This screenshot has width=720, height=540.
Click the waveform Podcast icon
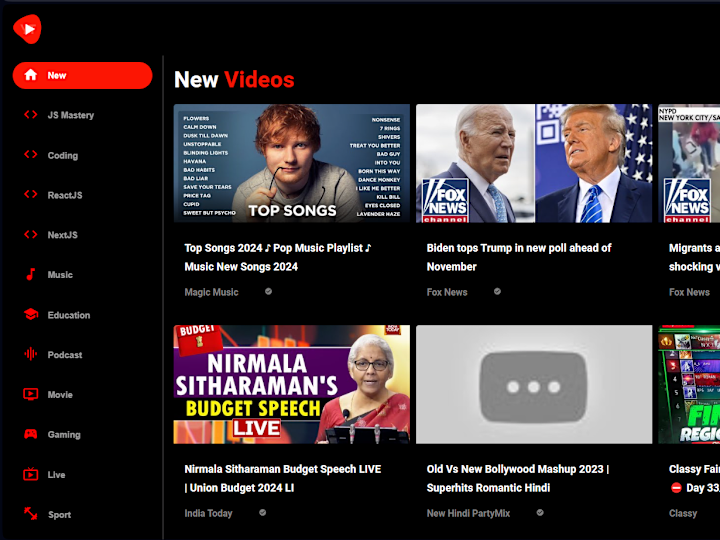tap(31, 354)
